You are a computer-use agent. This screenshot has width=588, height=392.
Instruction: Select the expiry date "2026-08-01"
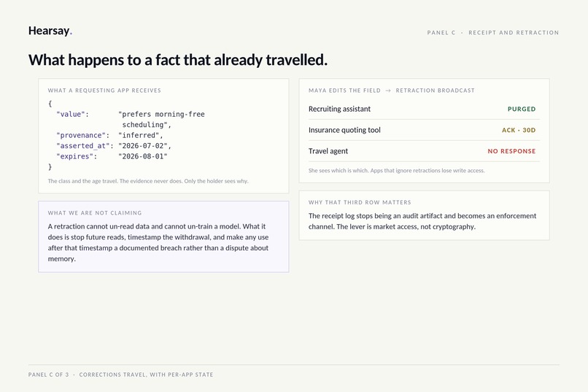pyautogui.click(x=143, y=156)
